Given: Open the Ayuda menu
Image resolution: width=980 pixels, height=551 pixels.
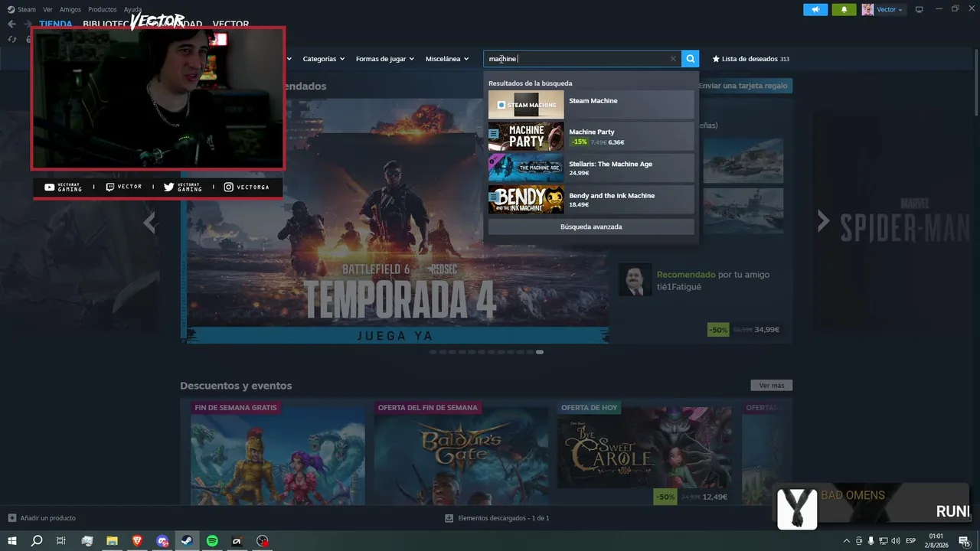Looking at the screenshot, I should pyautogui.click(x=132, y=9).
